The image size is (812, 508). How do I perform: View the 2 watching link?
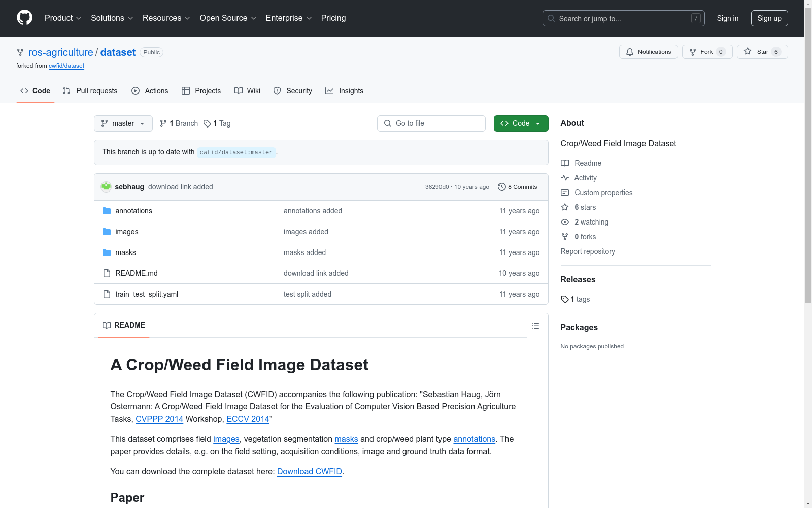tap(585, 222)
